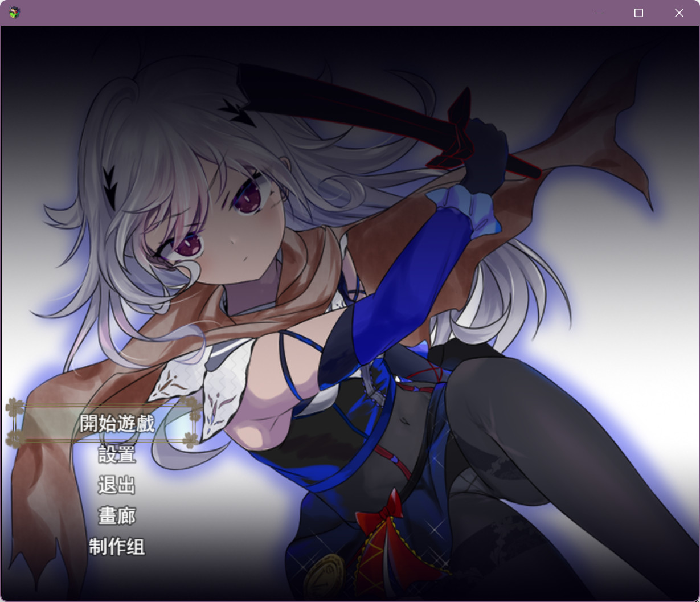Close the game window
Image resolution: width=700 pixels, height=602 pixels.
[679, 13]
